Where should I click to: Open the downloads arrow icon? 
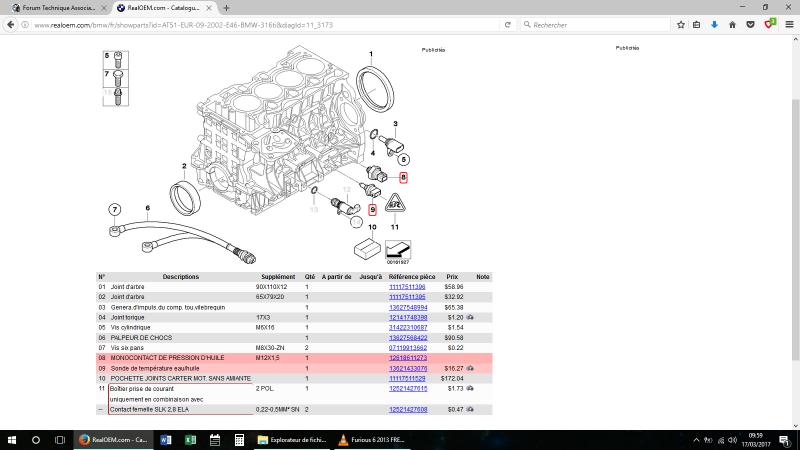[714, 24]
